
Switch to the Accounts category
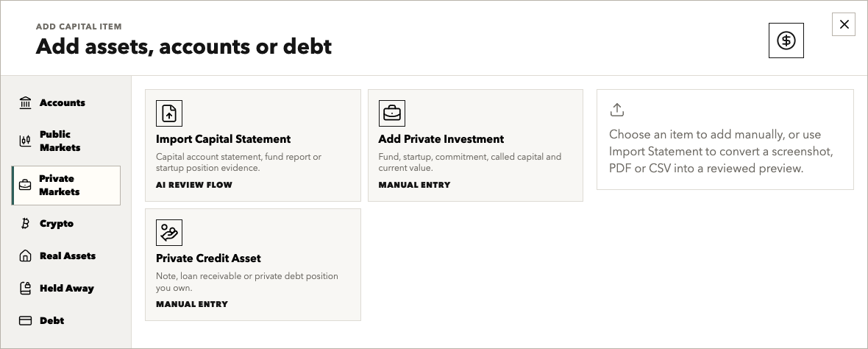pos(62,102)
